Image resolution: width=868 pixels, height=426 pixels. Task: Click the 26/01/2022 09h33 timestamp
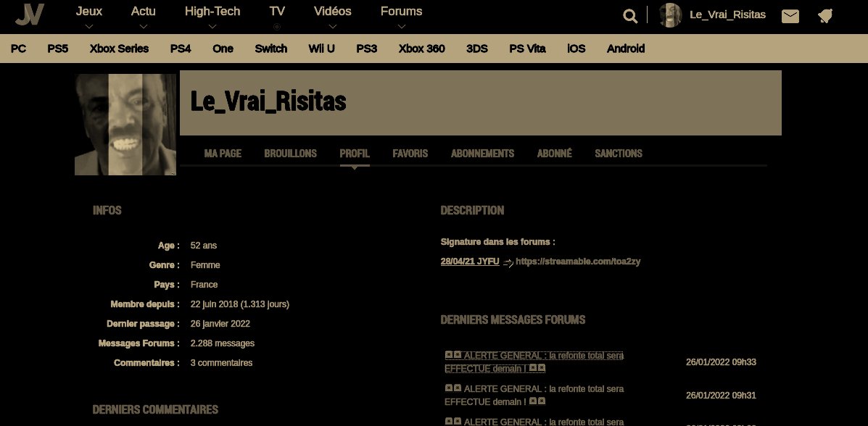point(721,362)
